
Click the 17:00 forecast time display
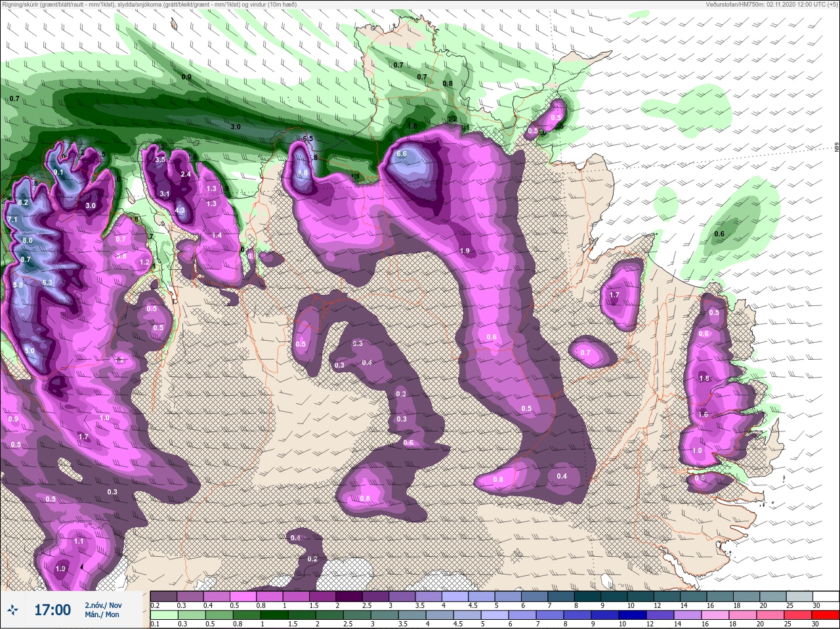pos(52,610)
